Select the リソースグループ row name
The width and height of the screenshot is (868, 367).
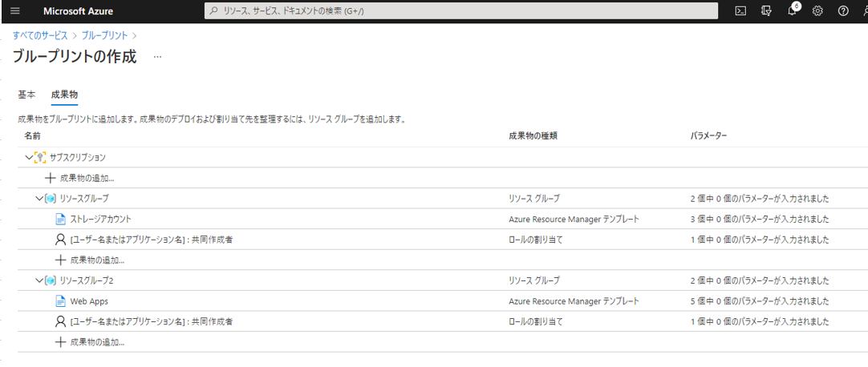[84, 199]
